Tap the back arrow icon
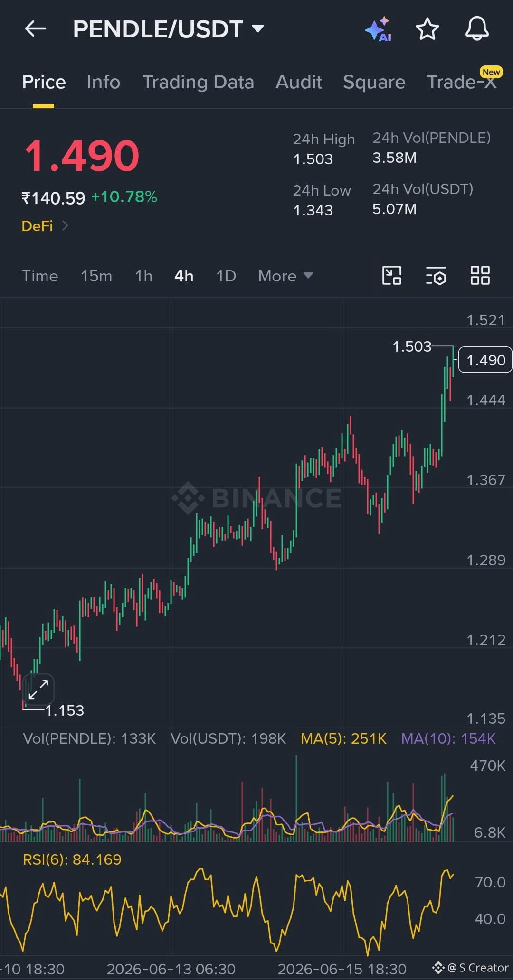The image size is (513, 980). 35,29
